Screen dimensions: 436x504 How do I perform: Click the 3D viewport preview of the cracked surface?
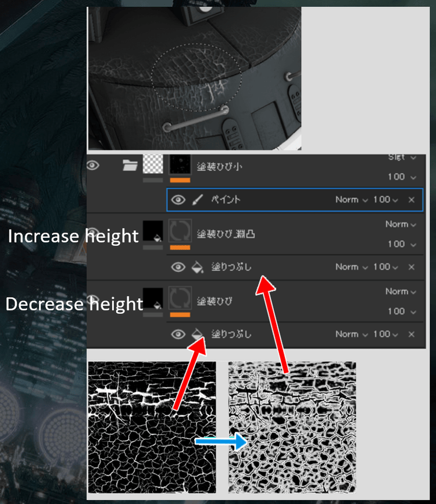click(195, 78)
